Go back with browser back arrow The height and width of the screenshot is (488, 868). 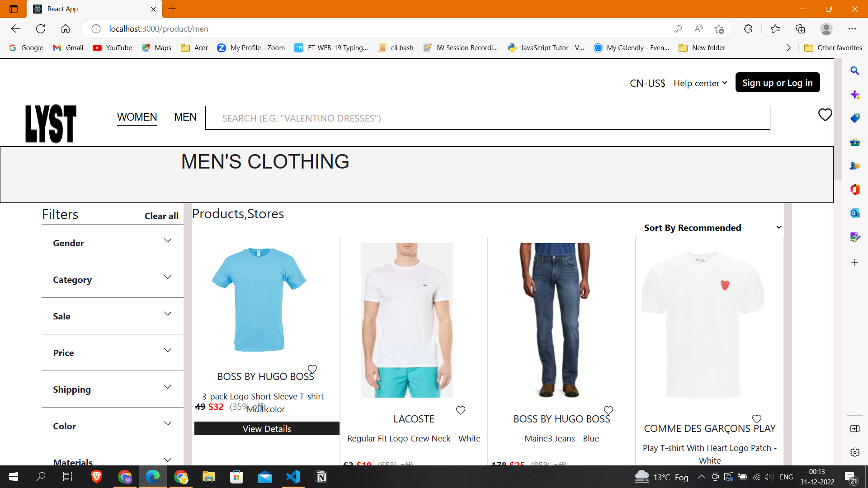(16, 29)
